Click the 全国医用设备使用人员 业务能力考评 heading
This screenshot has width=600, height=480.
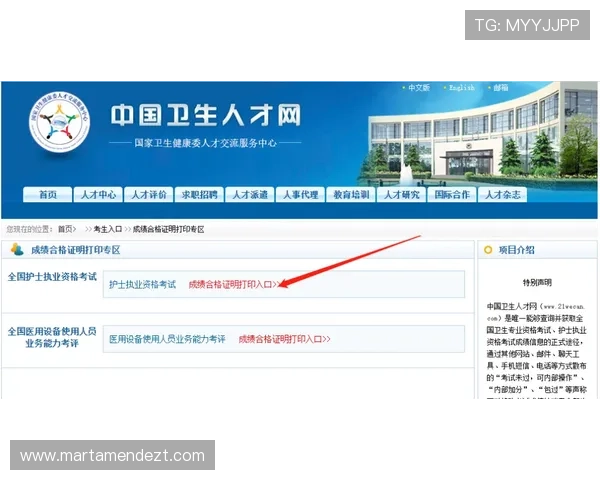point(52,337)
